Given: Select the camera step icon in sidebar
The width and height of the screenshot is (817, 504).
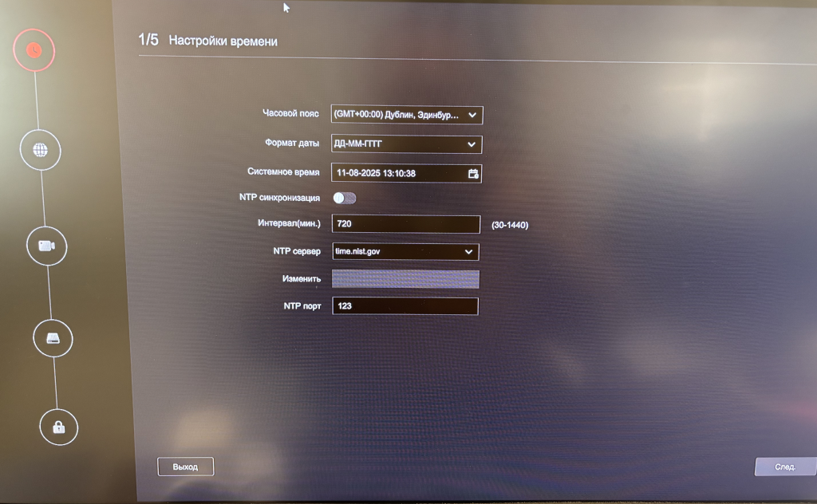Looking at the screenshot, I should click(x=46, y=245).
